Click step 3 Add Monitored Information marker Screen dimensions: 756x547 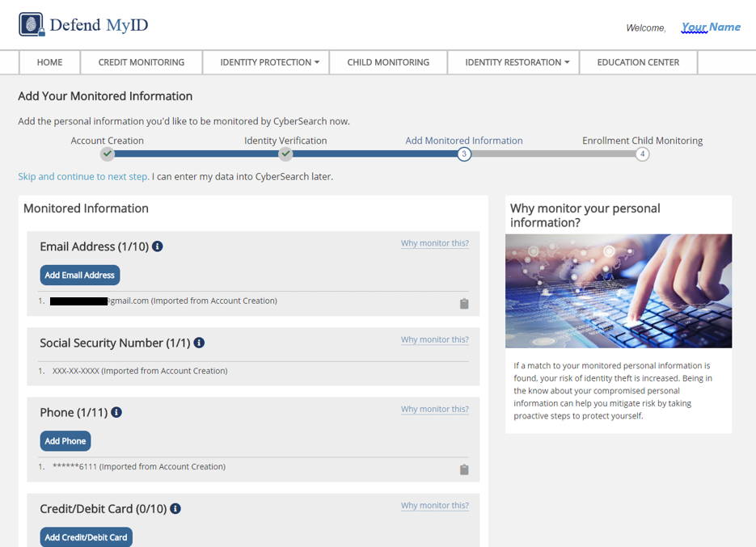coord(464,154)
